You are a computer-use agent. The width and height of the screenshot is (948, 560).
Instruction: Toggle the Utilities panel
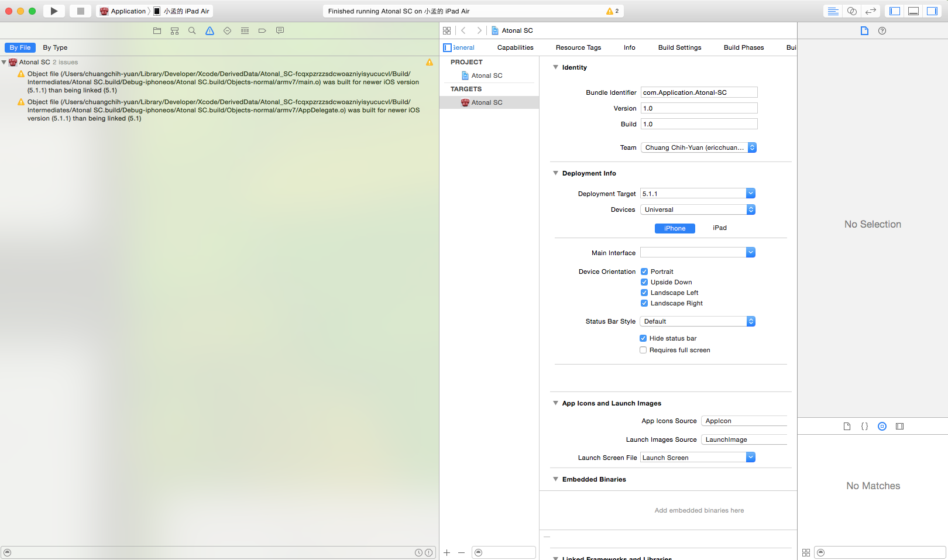(932, 11)
